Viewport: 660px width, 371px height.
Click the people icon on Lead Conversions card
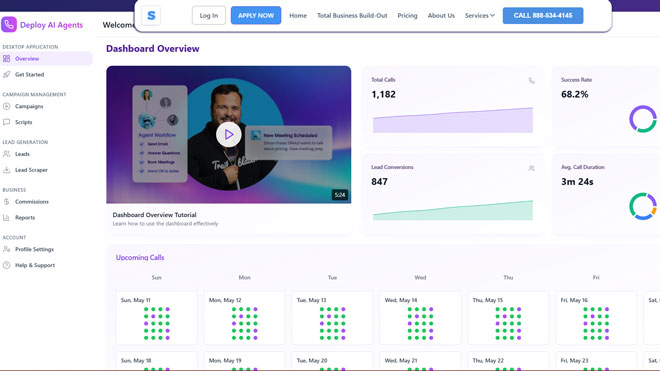click(x=532, y=168)
